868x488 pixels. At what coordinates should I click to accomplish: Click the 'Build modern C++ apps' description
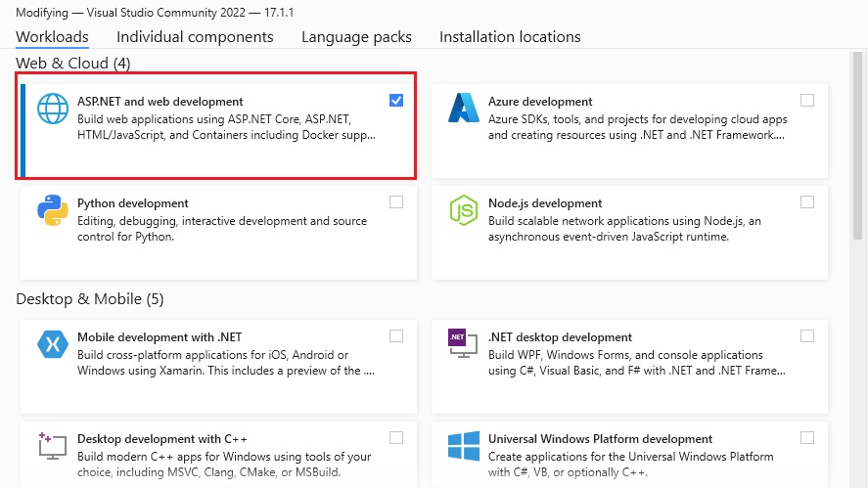224,465
